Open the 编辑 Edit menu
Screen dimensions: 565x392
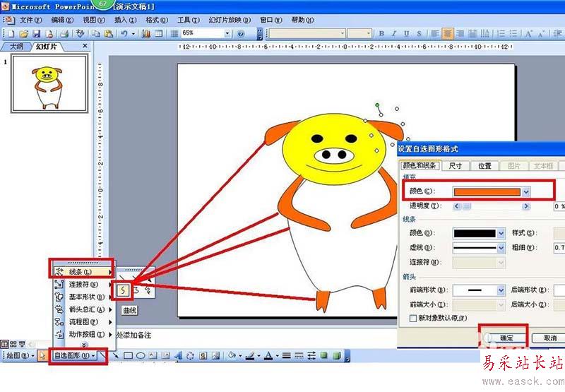62,20
